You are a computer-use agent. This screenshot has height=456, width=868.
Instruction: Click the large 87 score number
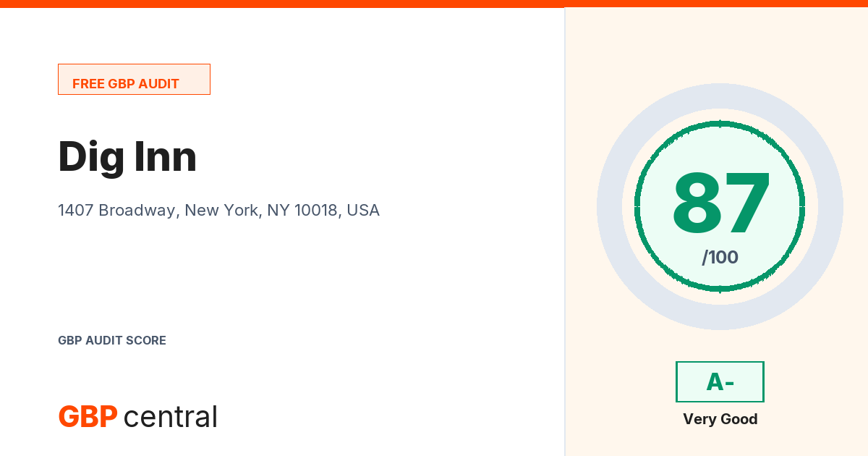coord(720,205)
